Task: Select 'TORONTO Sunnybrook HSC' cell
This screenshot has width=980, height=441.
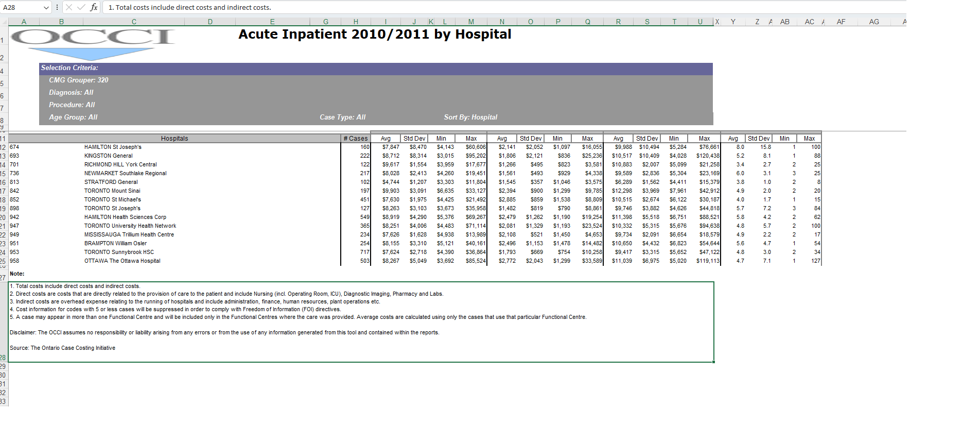Action: [119, 252]
